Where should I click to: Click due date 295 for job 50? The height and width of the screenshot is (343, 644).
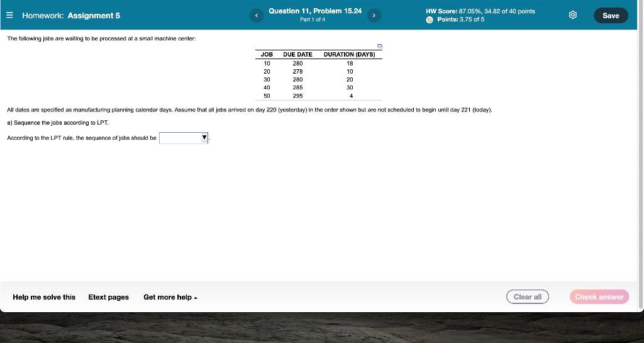[x=297, y=96]
